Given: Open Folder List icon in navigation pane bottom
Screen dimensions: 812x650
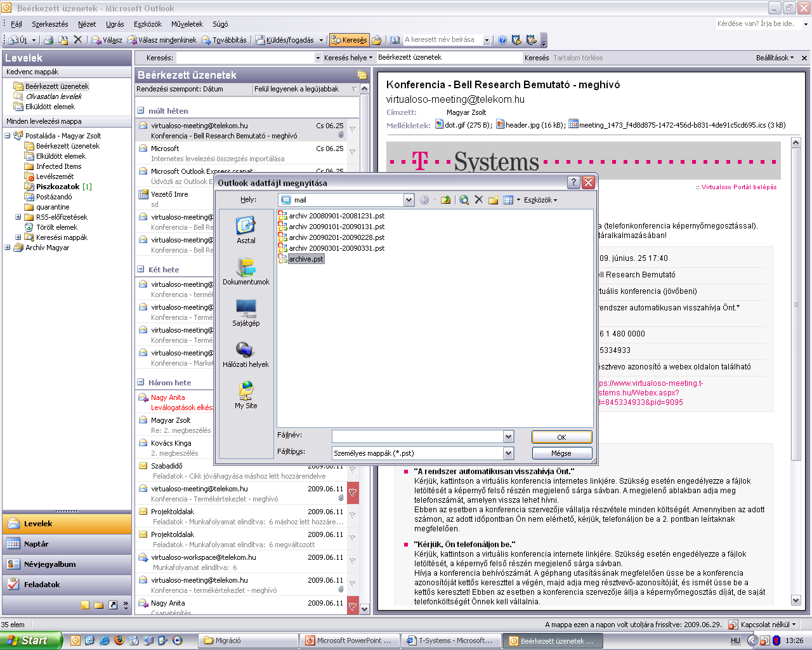Looking at the screenshot, I should point(99,605).
